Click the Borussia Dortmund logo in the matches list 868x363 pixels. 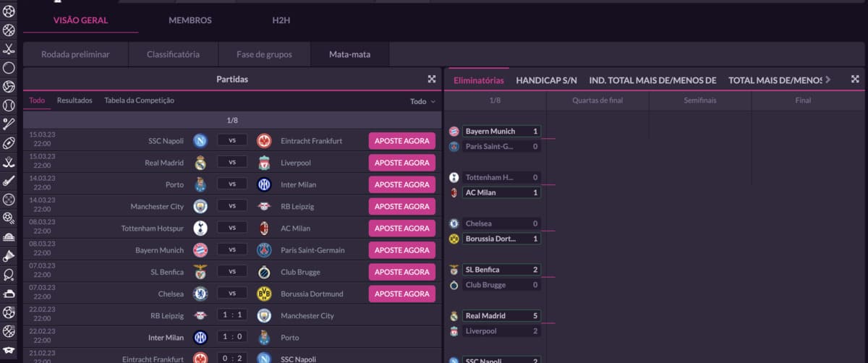coord(264,294)
